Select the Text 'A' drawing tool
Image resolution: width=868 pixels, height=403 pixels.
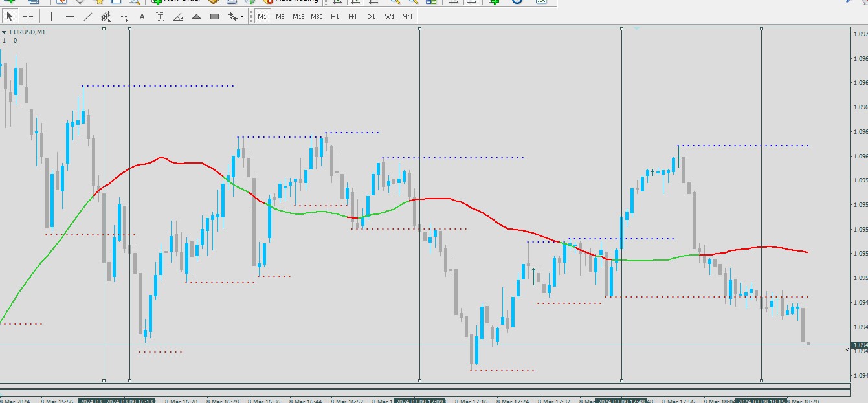142,16
